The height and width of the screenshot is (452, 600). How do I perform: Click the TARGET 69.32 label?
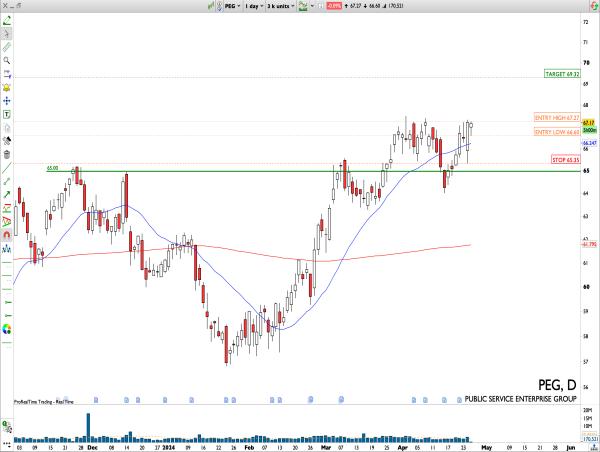pyautogui.click(x=562, y=74)
